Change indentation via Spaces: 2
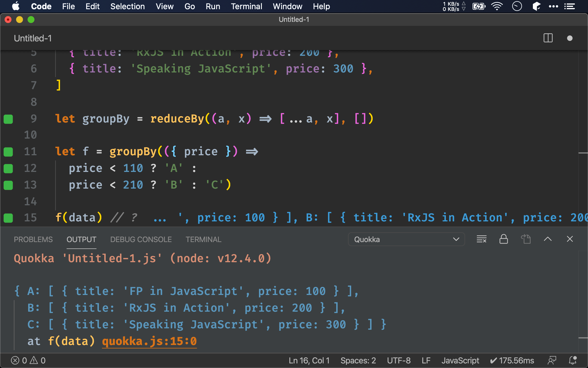 (358, 361)
